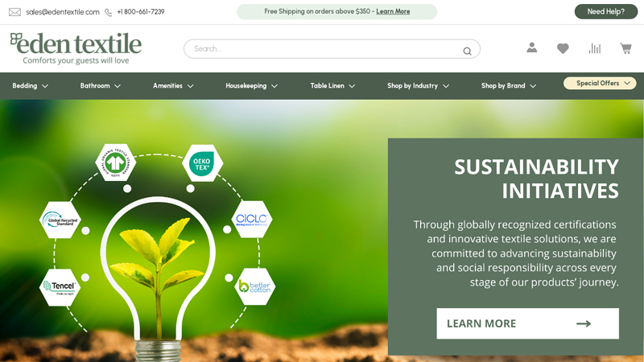Expand the Bathroom dropdown menu
The height and width of the screenshot is (362, 644).
click(101, 86)
